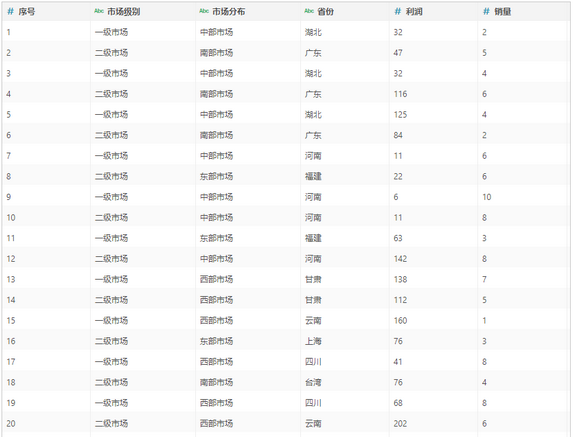Select 甘肃 in row 13
The height and width of the screenshot is (437, 573).
(x=313, y=279)
